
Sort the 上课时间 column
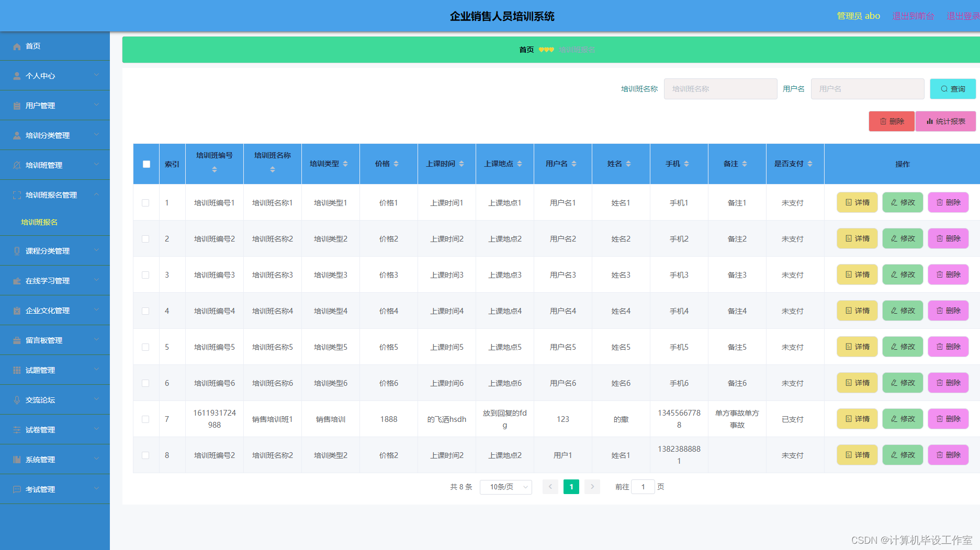pyautogui.click(x=461, y=164)
